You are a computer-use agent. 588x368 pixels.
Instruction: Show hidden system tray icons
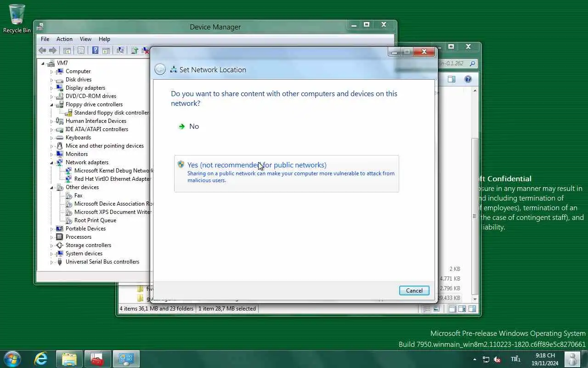[x=475, y=359]
